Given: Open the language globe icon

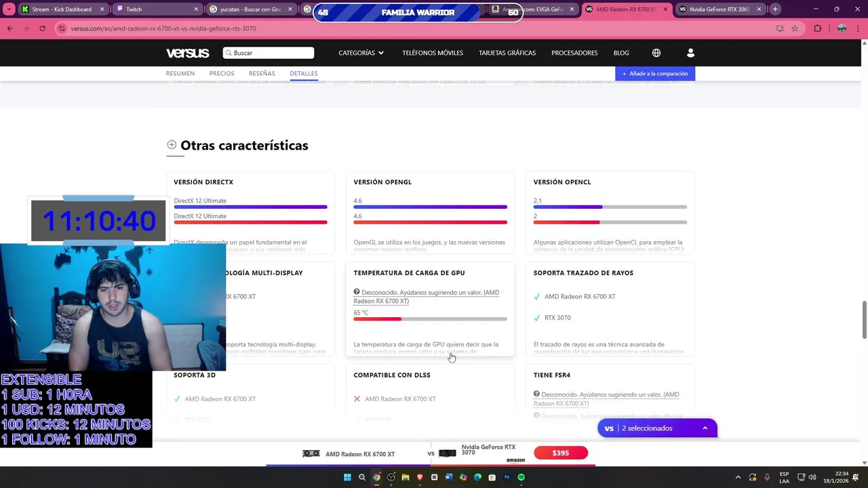Looking at the screenshot, I should coord(656,53).
